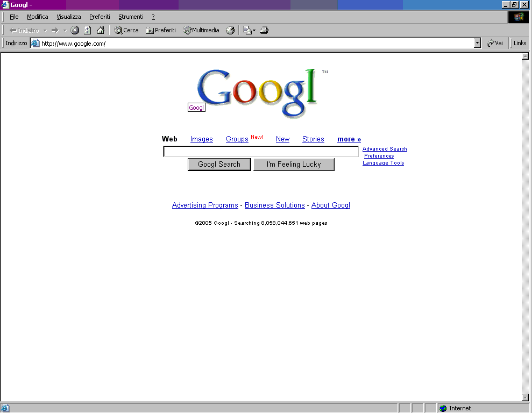Open Advertising Programs link

(x=205, y=205)
